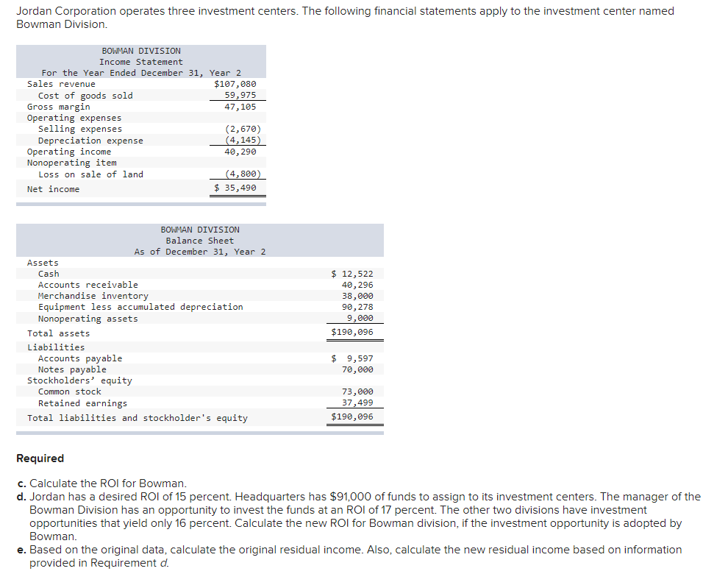Select the Liabilities section label
Viewport: 728px width, 574px height.
[x=56, y=347]
